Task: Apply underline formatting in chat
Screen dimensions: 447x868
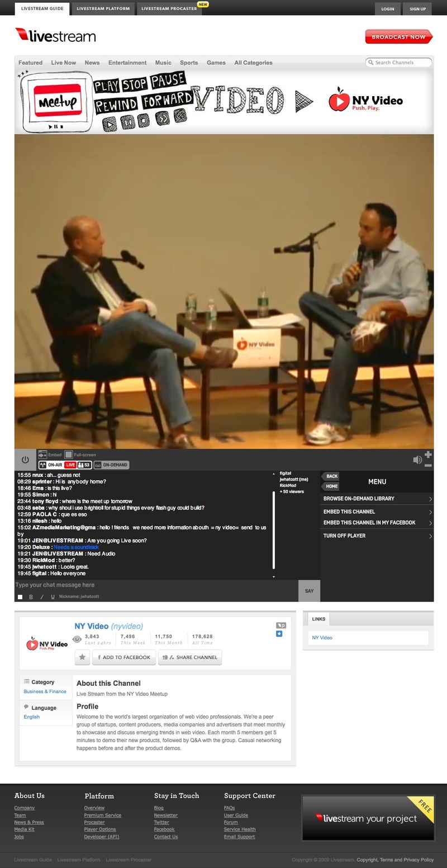Action: 53,597
